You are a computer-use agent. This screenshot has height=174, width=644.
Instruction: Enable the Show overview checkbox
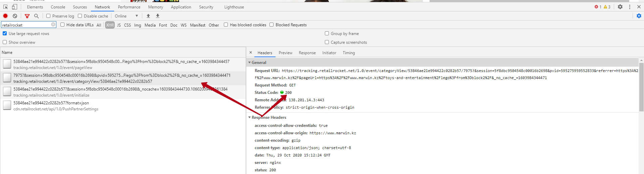(5, 42)
